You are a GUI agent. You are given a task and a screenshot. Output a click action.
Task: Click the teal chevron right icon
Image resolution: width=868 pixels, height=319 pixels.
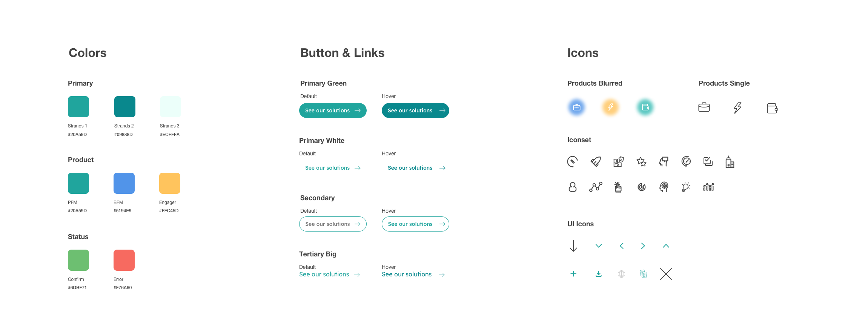click(x=643, y=246)
